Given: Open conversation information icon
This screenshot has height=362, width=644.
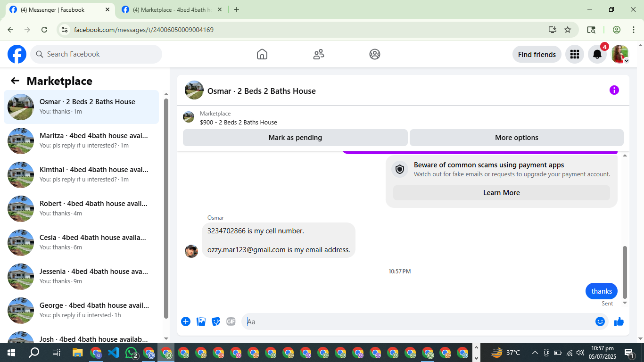Looking at the screenshot, I should 614,90.
